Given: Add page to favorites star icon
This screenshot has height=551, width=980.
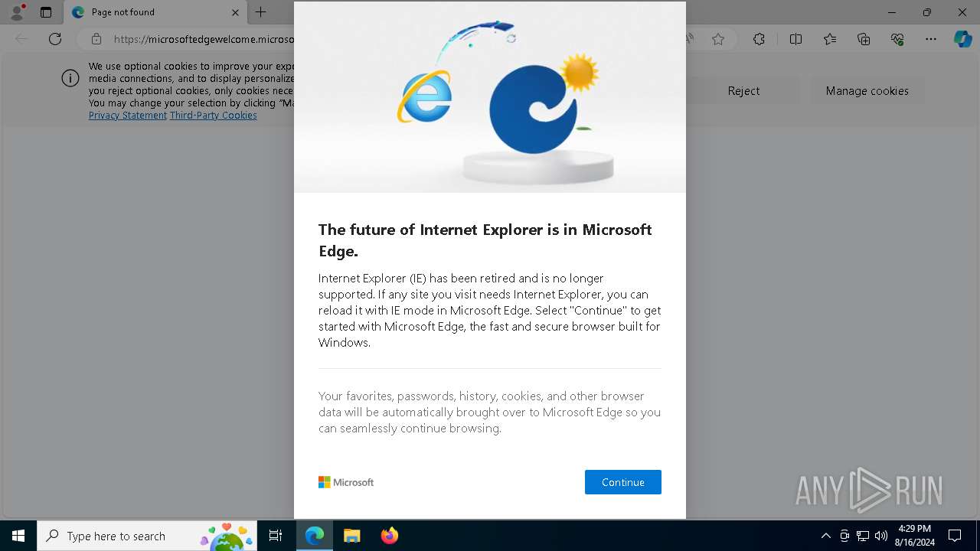Looking at the screenshot, I should click(718, 39).
